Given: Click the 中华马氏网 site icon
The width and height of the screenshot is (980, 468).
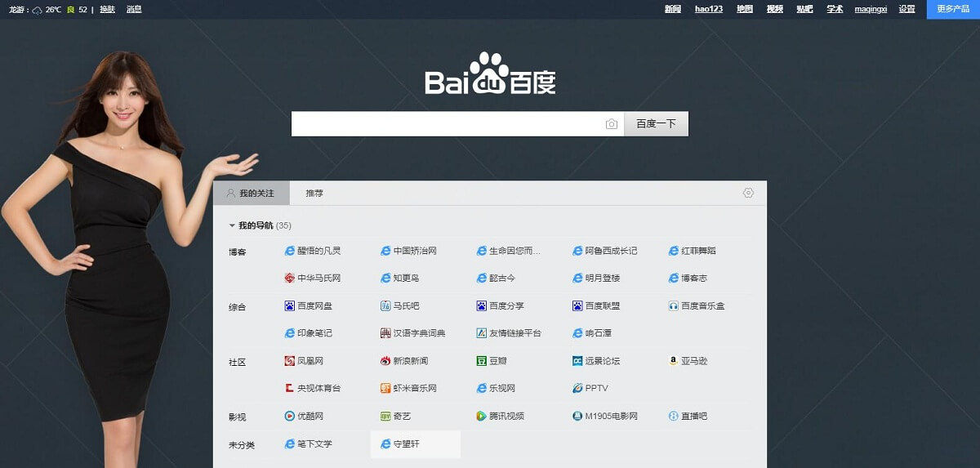Looking at the screenshot, I should pyautogui.click(x=289, y=279).
